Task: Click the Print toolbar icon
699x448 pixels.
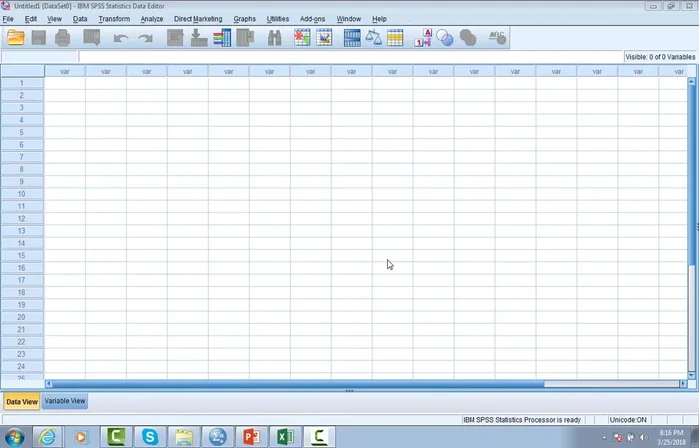Action: (62, 38)
